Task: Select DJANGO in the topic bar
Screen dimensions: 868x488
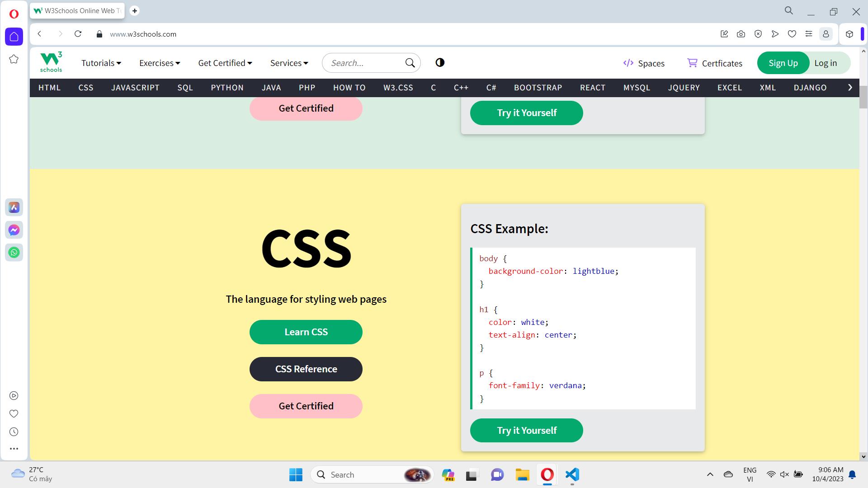Action: 810,88
